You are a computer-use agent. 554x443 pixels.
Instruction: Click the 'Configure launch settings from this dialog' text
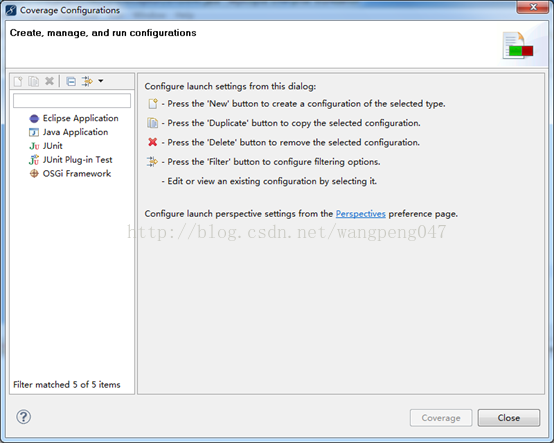[230, 87]
